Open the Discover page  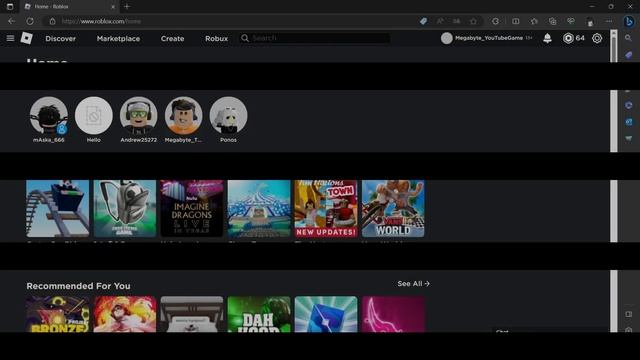coord(60,38)
